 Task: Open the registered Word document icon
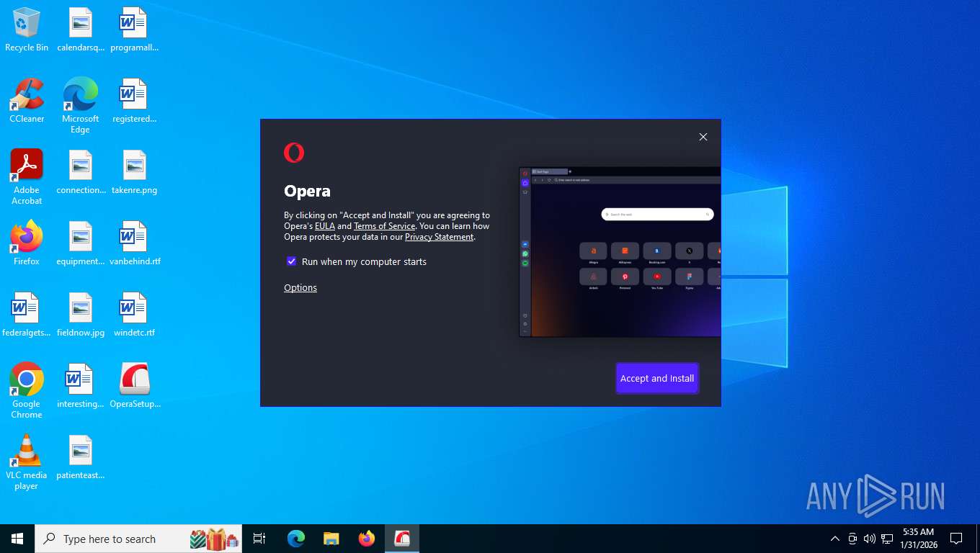pyautogui.click(x=134, y=100)
